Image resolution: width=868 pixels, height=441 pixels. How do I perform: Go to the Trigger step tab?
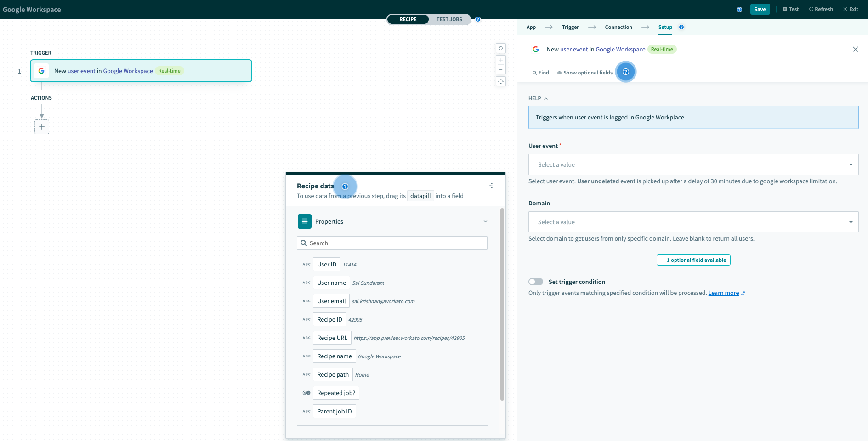click(x=570, y=27)
